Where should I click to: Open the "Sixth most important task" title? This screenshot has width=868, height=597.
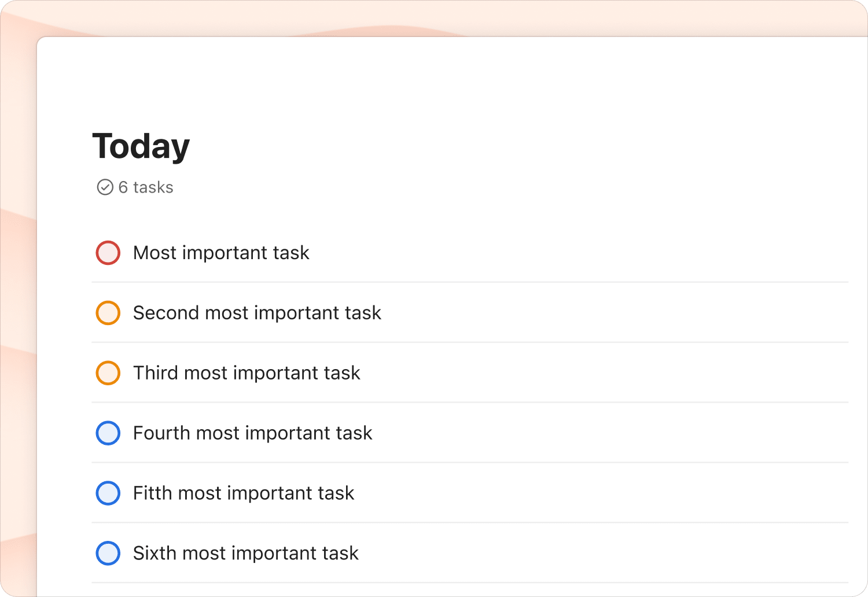point(246,554)
